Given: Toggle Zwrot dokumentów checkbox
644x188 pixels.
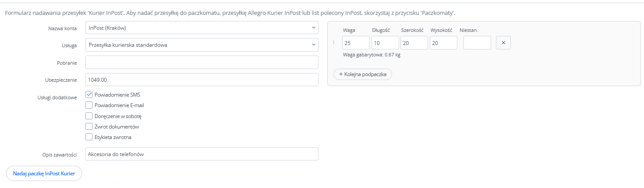Looking at the screenshot, I should (x=89, y=126).
